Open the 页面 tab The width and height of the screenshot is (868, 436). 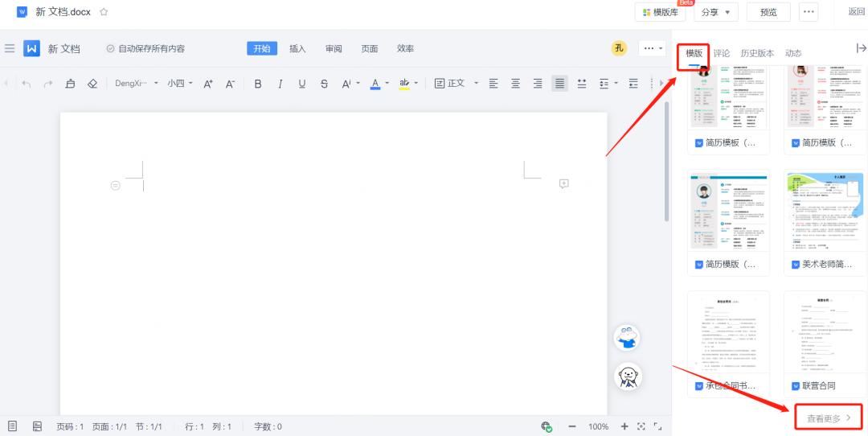370,48
